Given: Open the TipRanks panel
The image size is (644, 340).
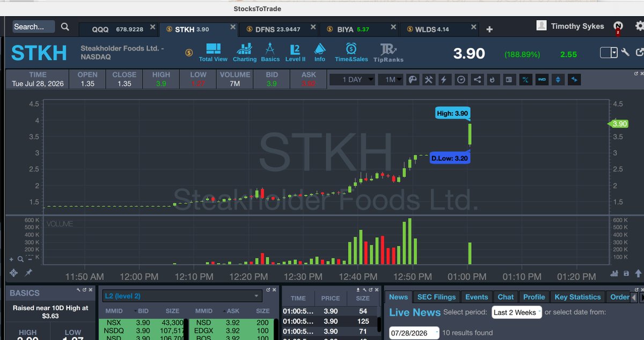Looking at the screenshot, I should coord(389,53).
